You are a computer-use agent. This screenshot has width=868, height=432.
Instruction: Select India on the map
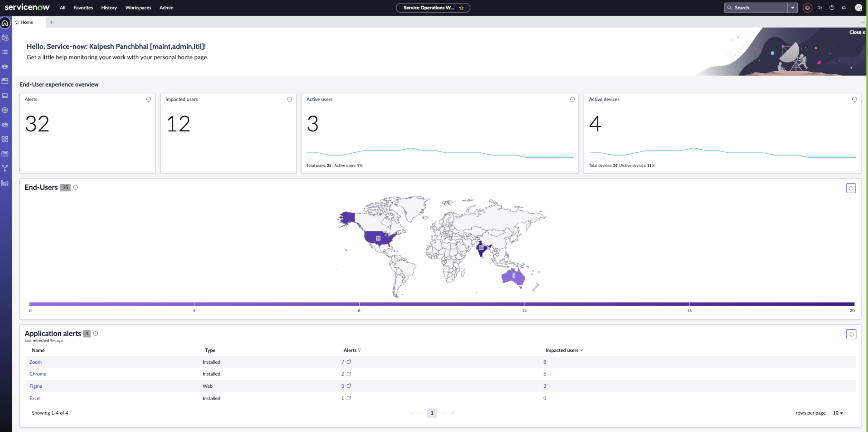point(481,248)
